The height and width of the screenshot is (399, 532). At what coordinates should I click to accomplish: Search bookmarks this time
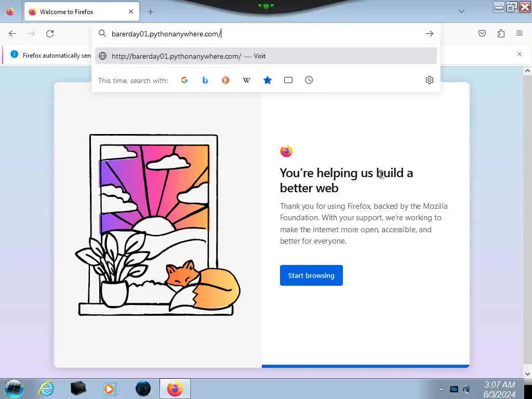(x=268, y=80)
